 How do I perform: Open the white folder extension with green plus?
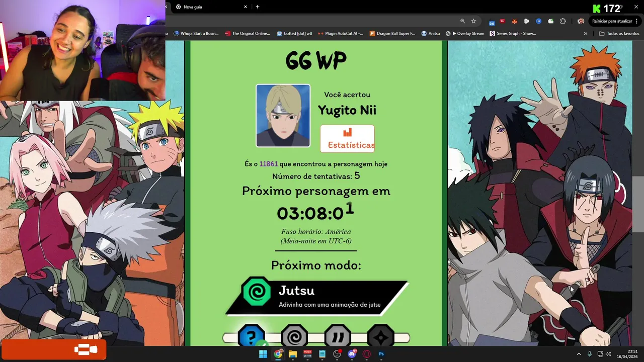[x=551, y=21]
